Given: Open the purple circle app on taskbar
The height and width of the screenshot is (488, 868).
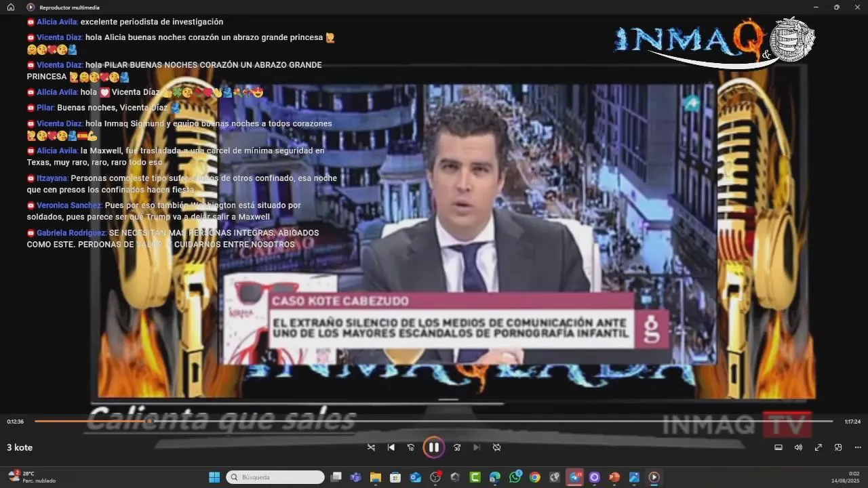Looking at the screenshot, I should point(595,477).
